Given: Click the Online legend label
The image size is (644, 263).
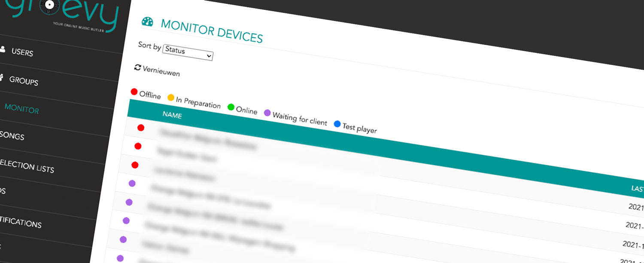Looking at the screenshot, I should [x=246, y=110].
